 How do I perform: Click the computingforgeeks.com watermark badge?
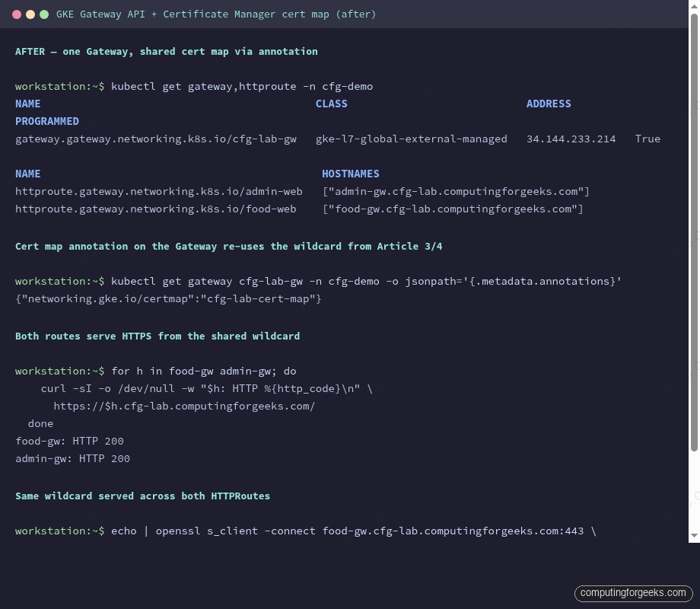click(x=633, y=593)
